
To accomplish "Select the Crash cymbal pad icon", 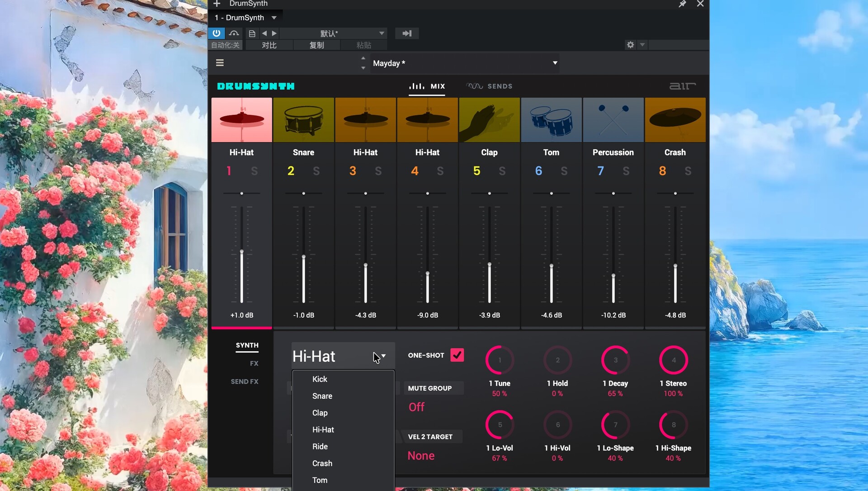I will (675, 120).
